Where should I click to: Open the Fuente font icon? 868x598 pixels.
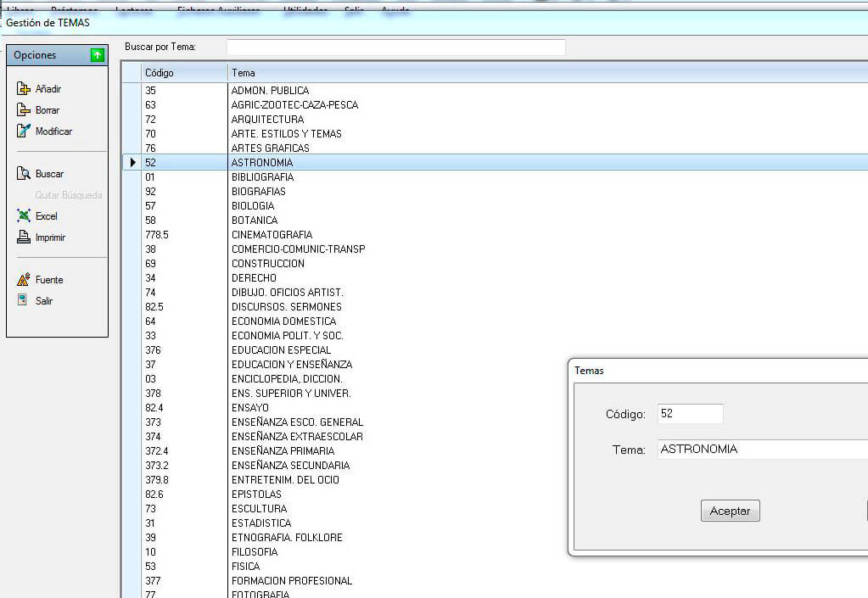pos(24,280)
